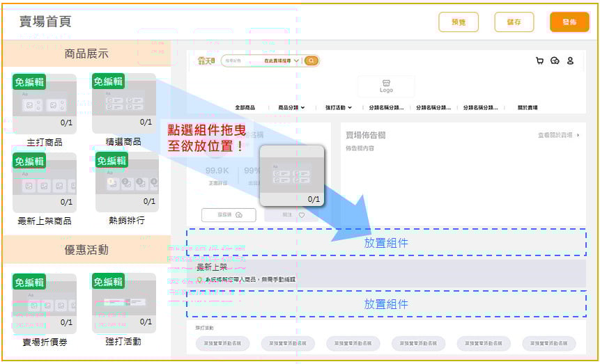Click the 查看關於賣場 link
The height and width of the screenshot is (364, 600).
pos(557,135)
